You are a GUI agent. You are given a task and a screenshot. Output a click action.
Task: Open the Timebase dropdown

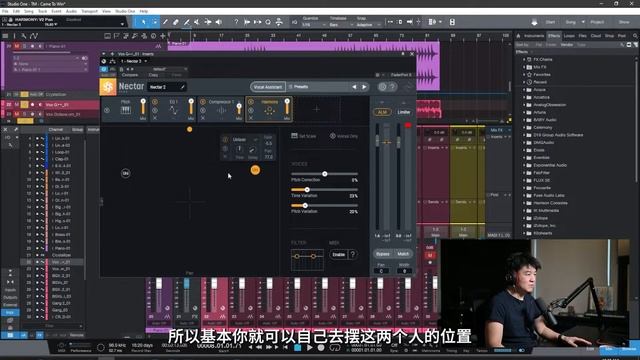click(x=340, y=25)
